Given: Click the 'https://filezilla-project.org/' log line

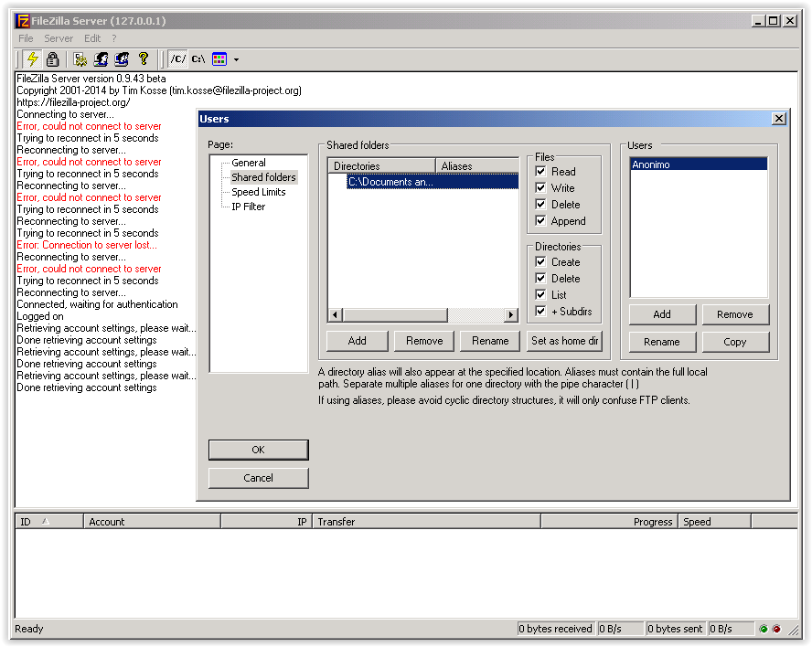Looking at the screenshot, I should point(73,102).
